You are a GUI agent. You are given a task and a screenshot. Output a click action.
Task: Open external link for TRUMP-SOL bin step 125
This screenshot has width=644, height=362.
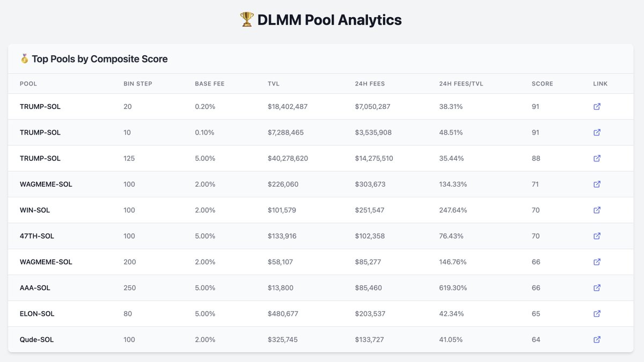pos(597,158)
